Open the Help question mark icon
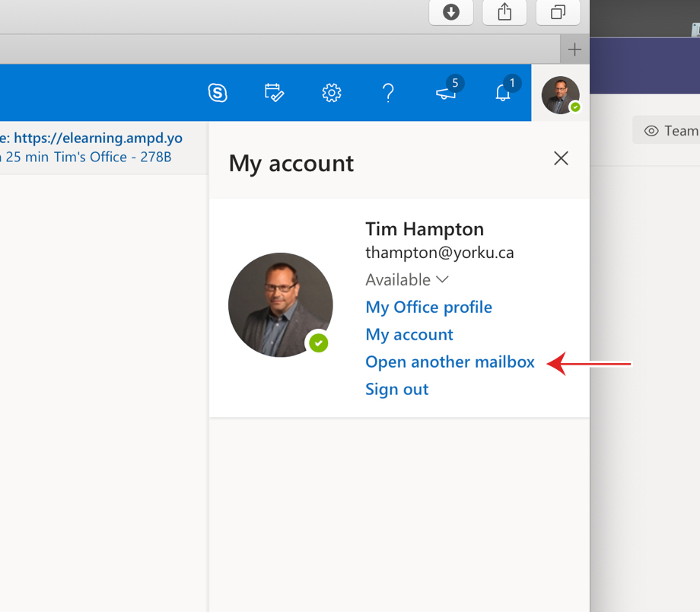700x612 pixels. click(x=388, y=93)
